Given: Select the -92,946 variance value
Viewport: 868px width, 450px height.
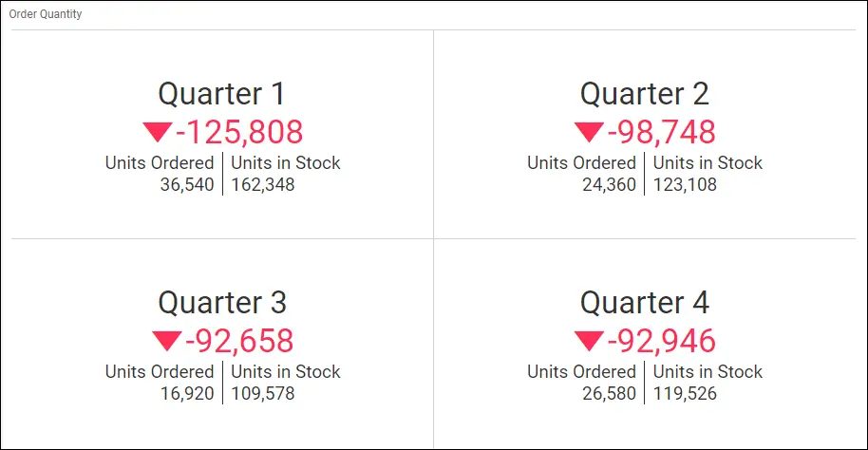Looking at the screenshot, I should [662, 341].
